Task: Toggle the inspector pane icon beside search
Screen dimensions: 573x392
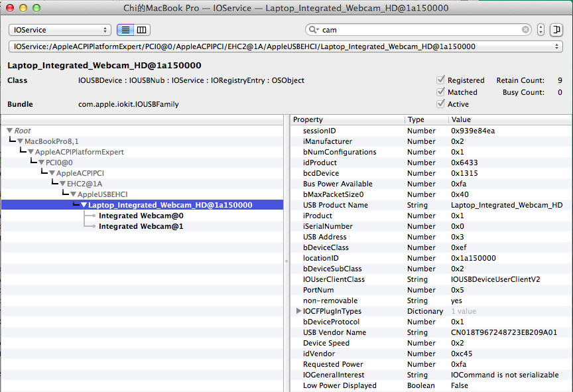Action: tap(556, 30)
